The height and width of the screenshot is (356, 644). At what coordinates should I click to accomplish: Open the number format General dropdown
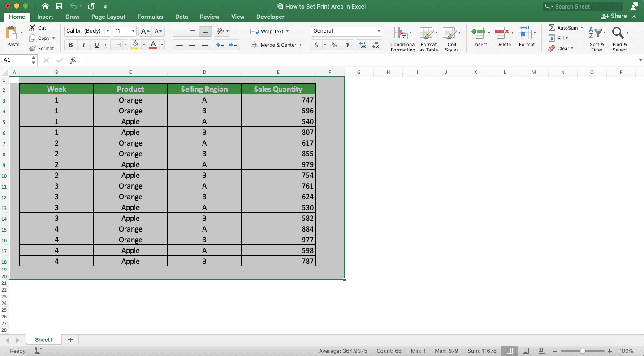click(379, 31)
